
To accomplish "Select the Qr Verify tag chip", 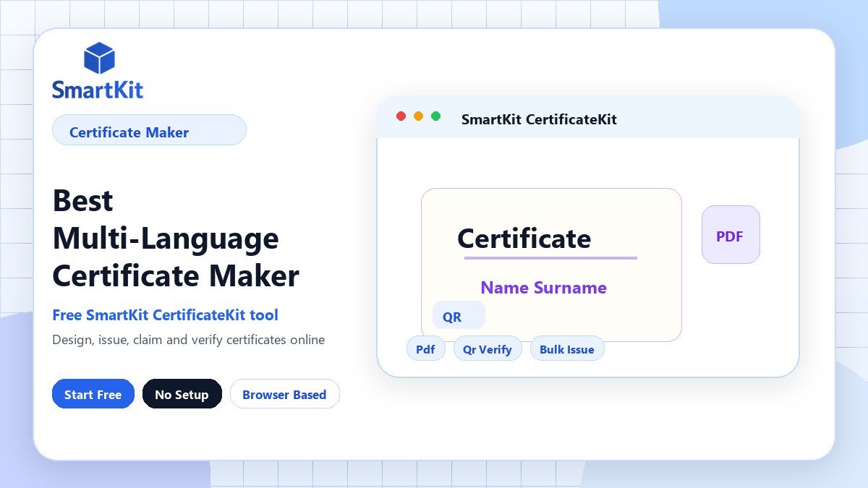I will (488, 349).
